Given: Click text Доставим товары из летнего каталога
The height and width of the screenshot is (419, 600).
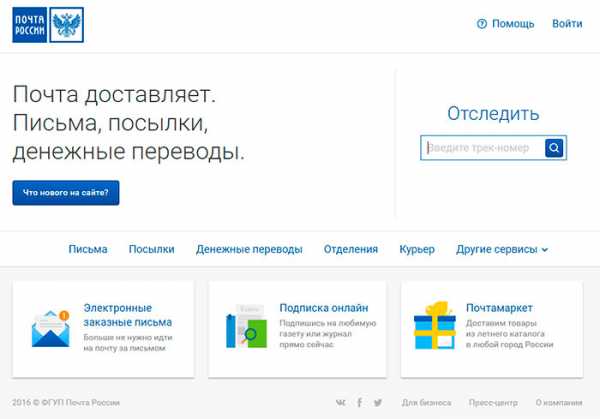Looking at the screenshot, I should tap(509, 334).
